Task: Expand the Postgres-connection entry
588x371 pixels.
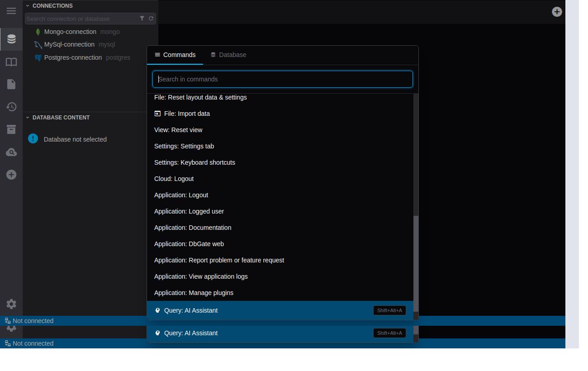Action: click(x=73, y=57)
